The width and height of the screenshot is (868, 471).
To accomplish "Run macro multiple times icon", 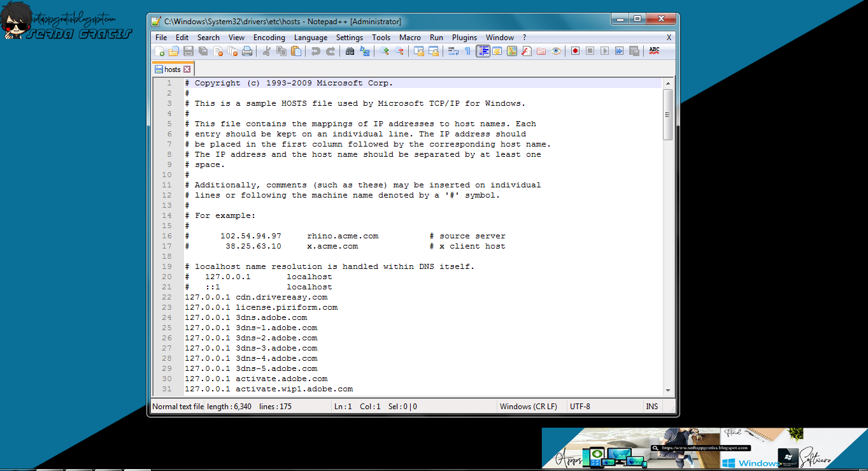I will [x=619, y=51].
